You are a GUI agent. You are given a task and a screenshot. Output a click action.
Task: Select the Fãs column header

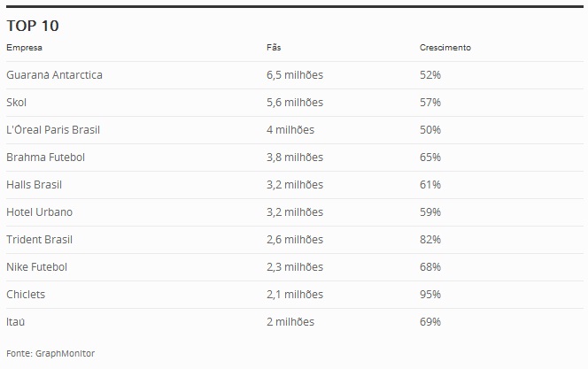point(274,47)
